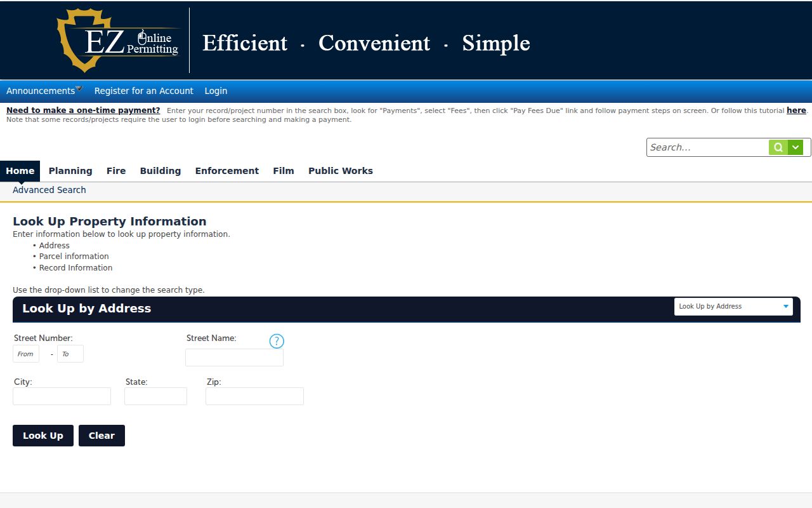Click the Clear button
This screenshot has width=812, height=508.
(101, 436)
